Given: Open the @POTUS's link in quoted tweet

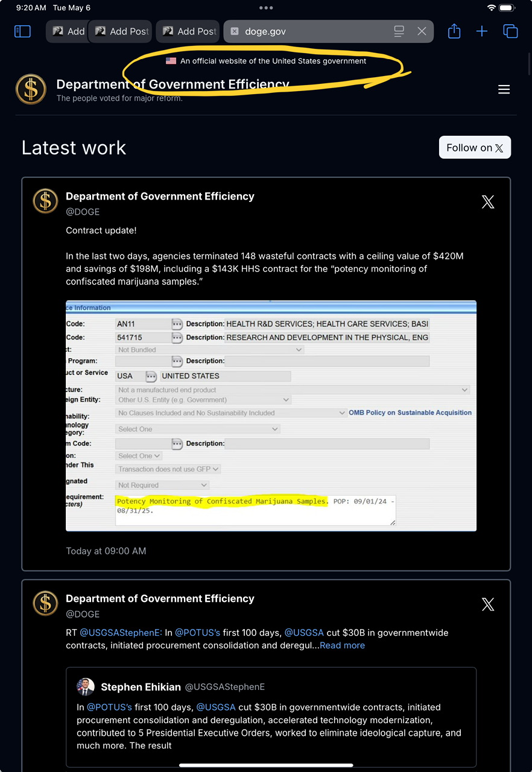Looking at the screenshot, I should tap(109, 707).
